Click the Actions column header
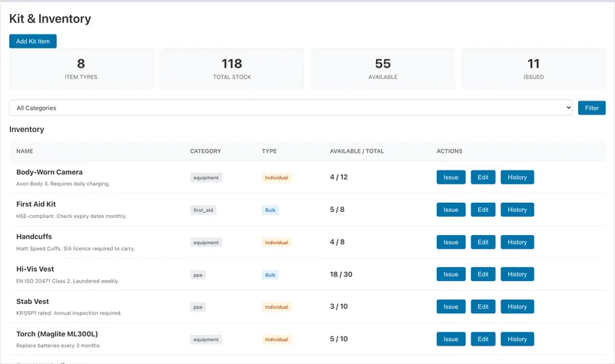Screen dimensions: 615x364 (x=450, y=151)
